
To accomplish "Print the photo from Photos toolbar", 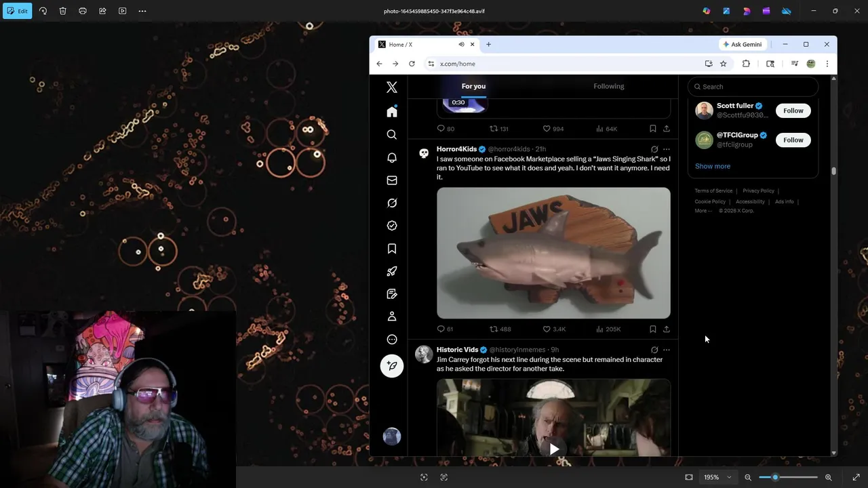I will (83, 11).
